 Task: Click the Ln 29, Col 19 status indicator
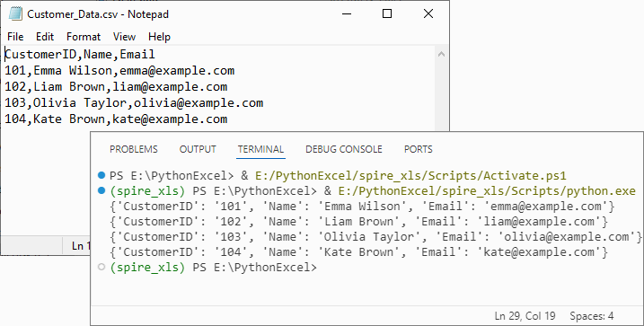click(x=525, y=316)
